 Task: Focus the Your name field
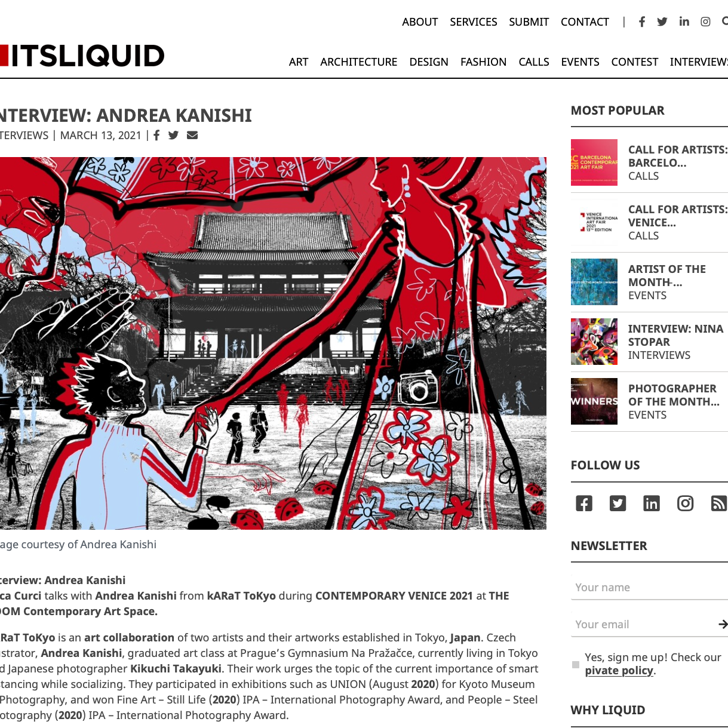point(649,588)
